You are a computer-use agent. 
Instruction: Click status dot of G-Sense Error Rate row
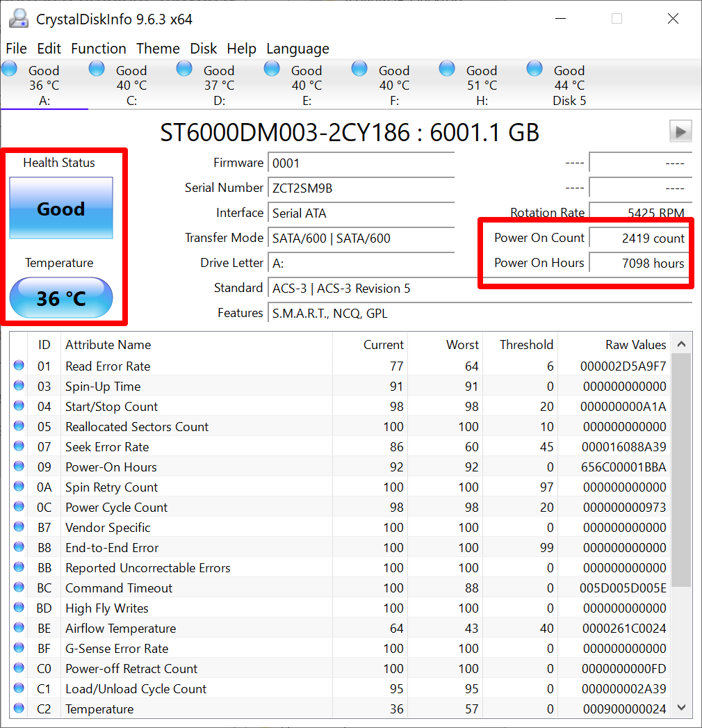19,647
